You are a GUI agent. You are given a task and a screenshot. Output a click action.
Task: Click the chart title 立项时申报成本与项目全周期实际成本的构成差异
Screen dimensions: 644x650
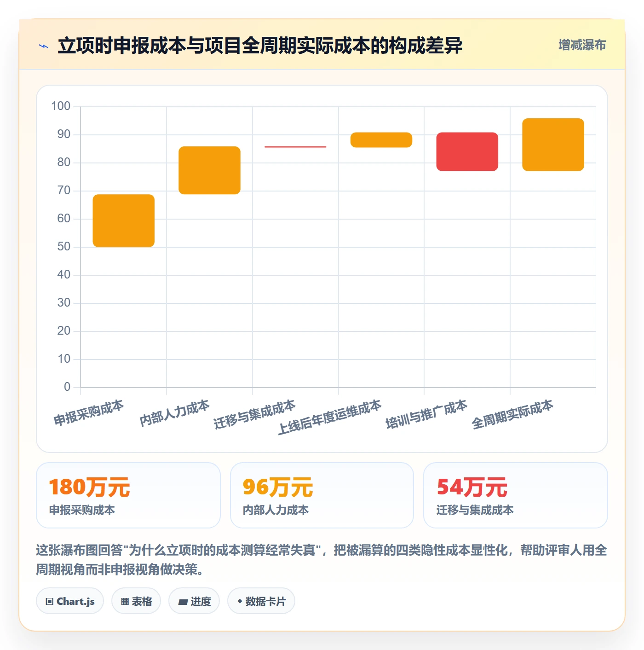[x=260, y=46]
